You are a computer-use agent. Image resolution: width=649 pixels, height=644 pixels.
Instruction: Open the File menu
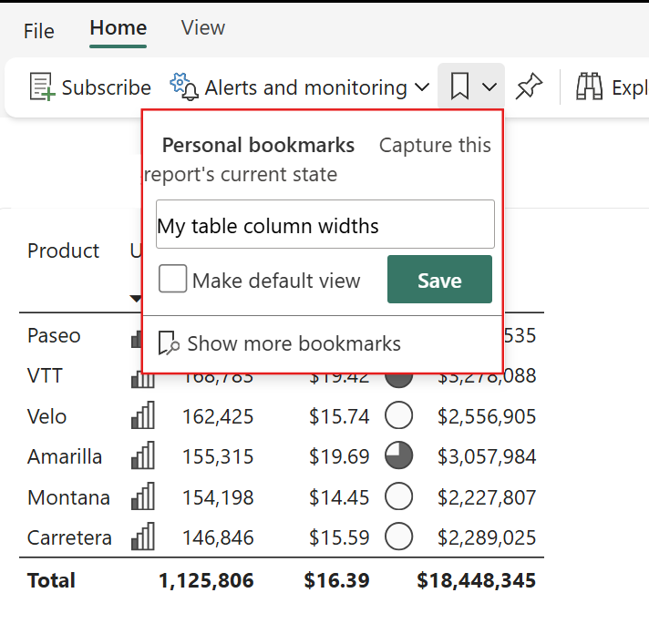pyautogui.click(x=39, y=32)
